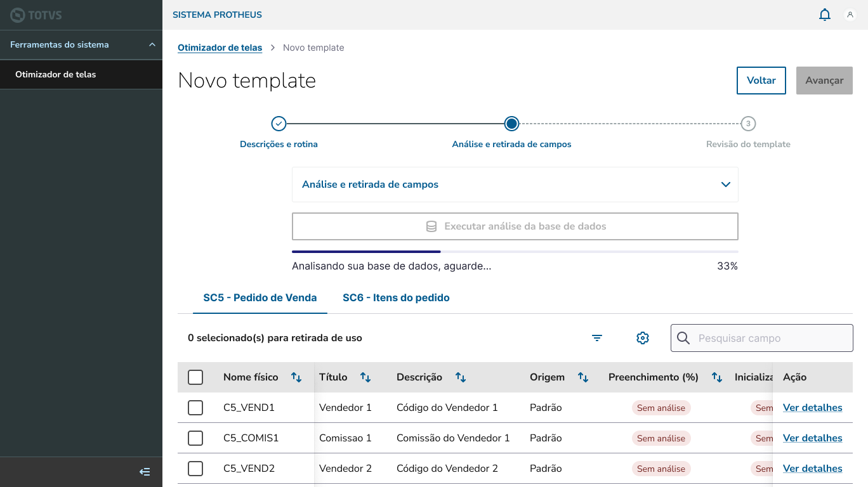This screenshot has height=487, width=868.
Task: Sort by Preenchimento (%) column
Action: 717,377
